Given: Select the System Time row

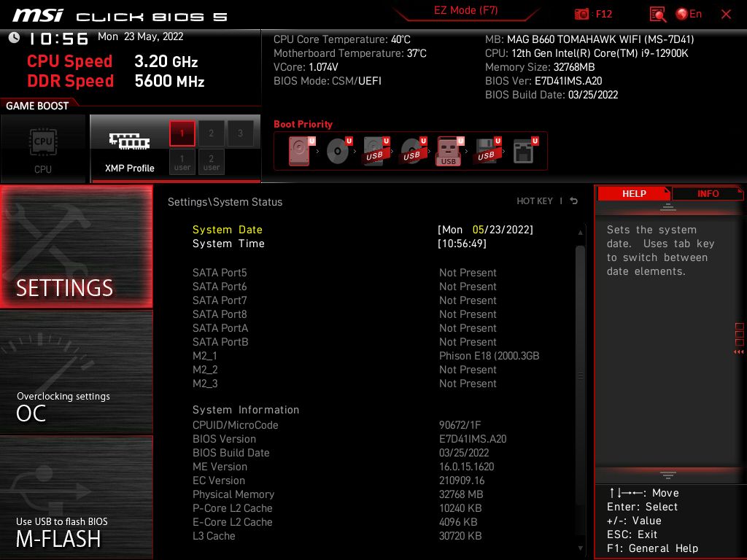Looking at the screenshot, I should pos(363,244).
